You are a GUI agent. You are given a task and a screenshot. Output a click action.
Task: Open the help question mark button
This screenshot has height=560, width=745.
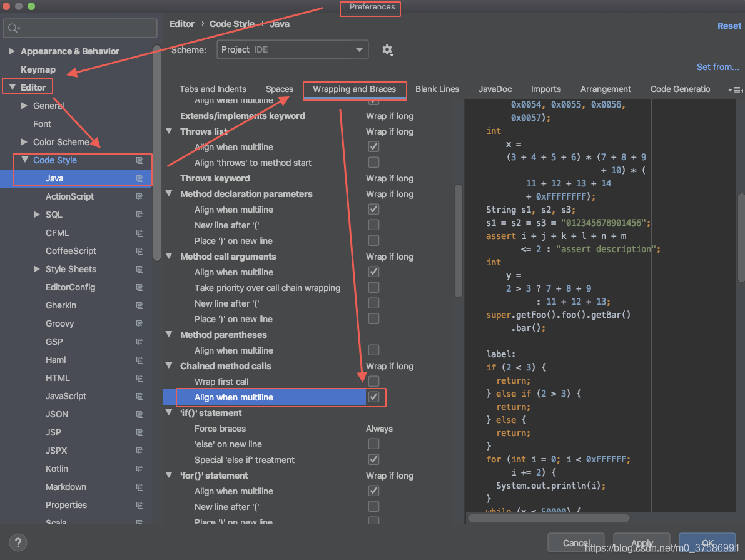pos(18,542)
